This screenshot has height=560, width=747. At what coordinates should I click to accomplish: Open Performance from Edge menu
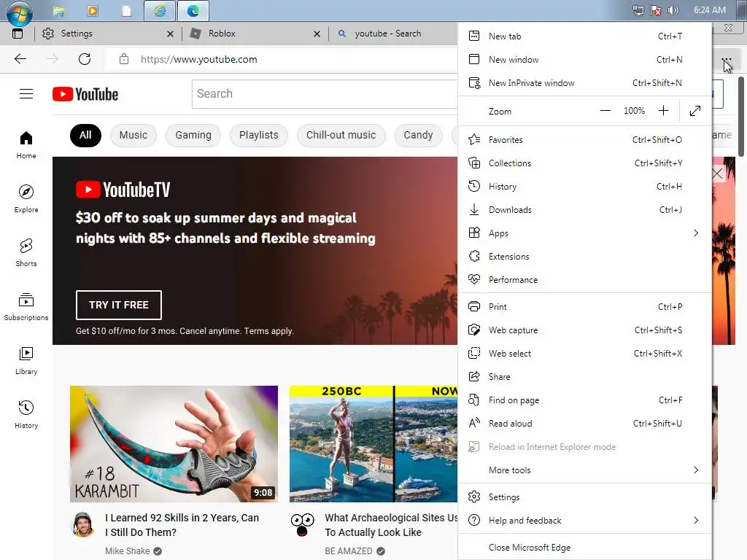click(584, 279)
